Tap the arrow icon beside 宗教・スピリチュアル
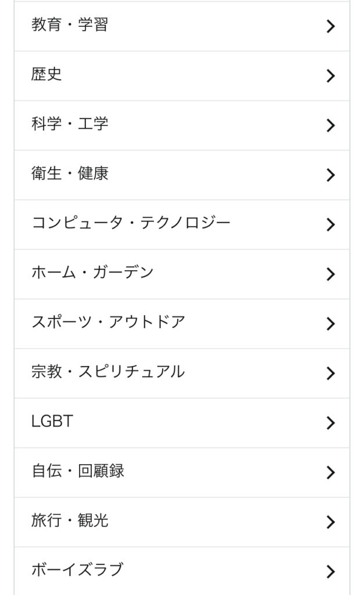Image resolution: width=364 pixels, height=595 pixels. point(331,373)
